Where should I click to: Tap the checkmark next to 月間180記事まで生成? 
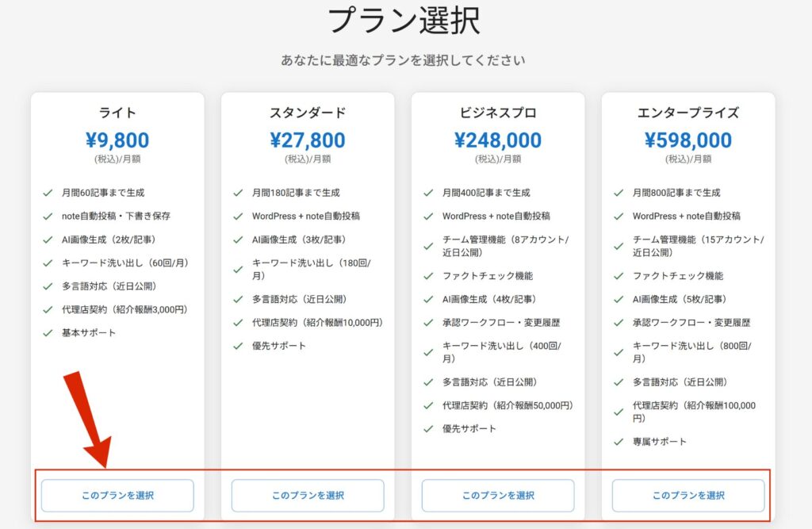click(x=238, y=193)
